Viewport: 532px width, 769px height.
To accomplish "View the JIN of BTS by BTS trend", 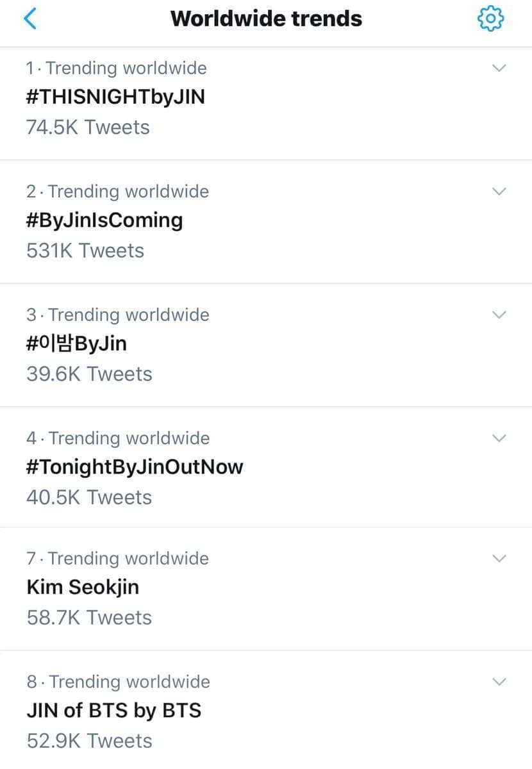I will pyautogui.click(x=114, y=710).
